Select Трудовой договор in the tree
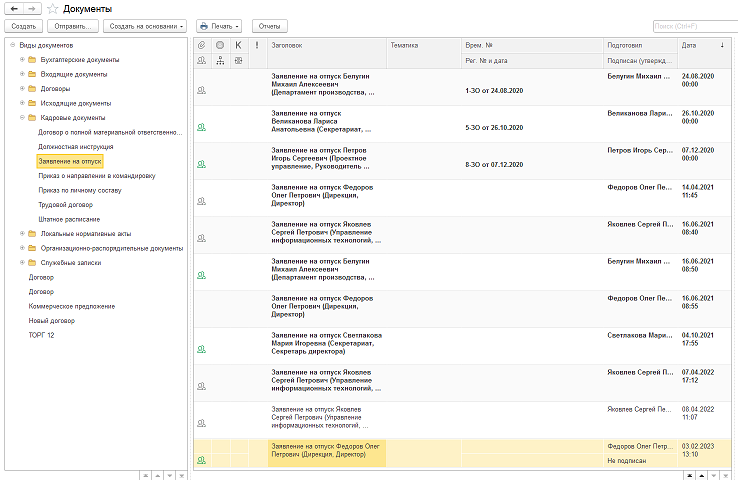 (x=65, y=205)
